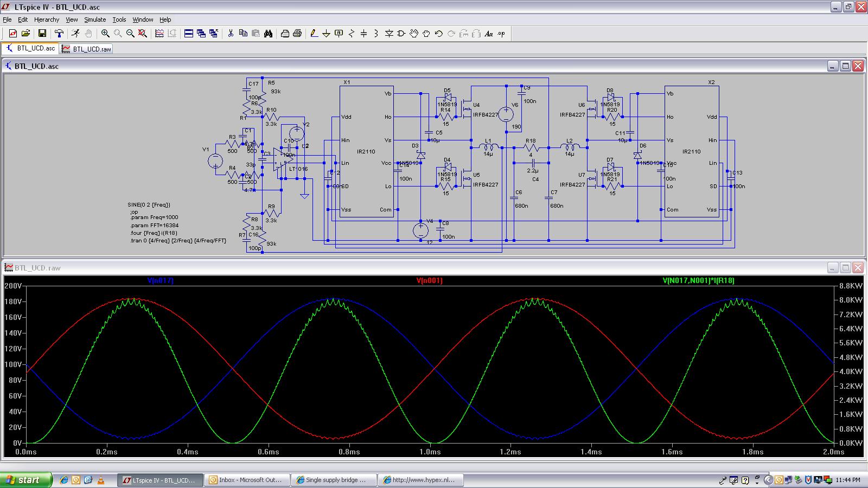Click the Copy tool icon

(243, 34)
